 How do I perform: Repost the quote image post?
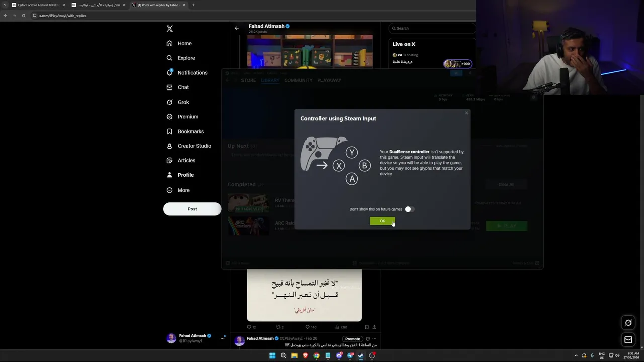(280, 327)
